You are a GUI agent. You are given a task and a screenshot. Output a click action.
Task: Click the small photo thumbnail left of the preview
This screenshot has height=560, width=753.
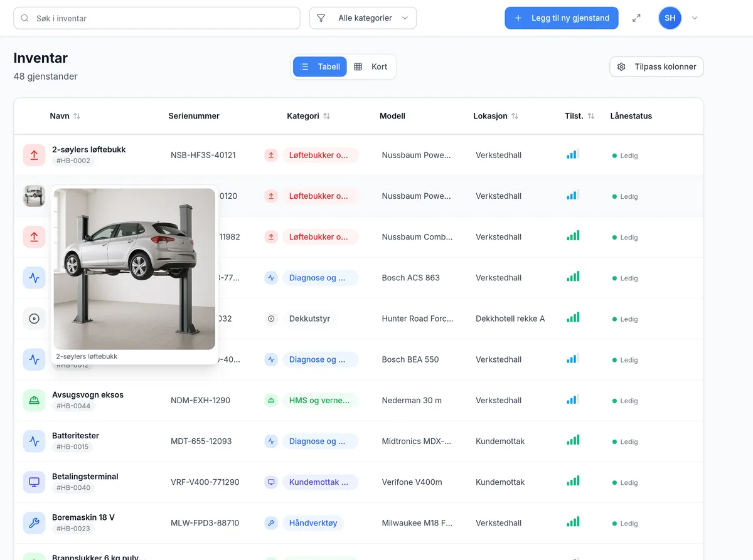(x=34, y=196)
